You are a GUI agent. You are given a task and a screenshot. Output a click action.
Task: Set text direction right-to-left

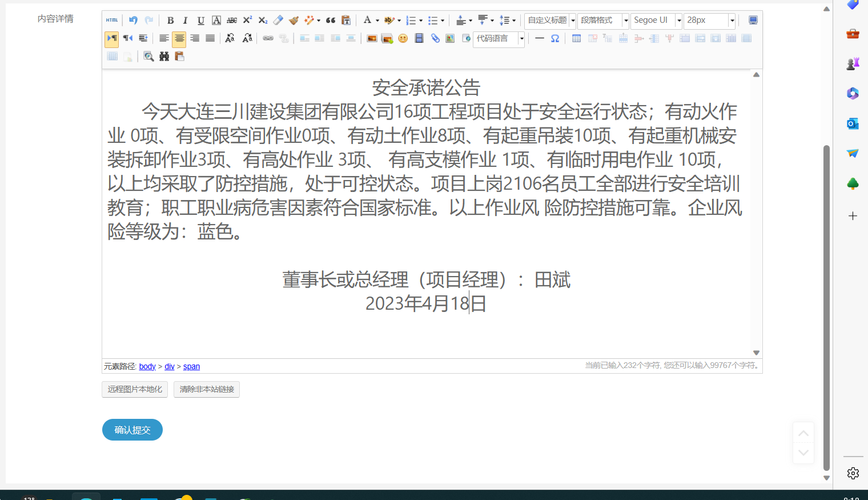pos(127,38)
